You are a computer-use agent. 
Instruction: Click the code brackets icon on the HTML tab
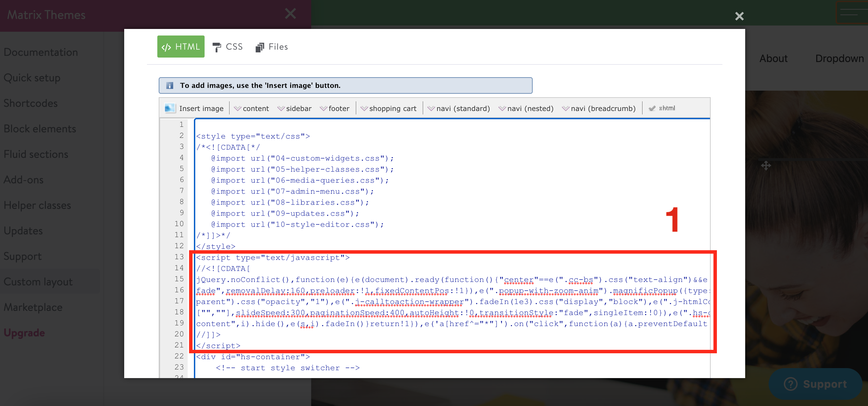tap(167, 47)
